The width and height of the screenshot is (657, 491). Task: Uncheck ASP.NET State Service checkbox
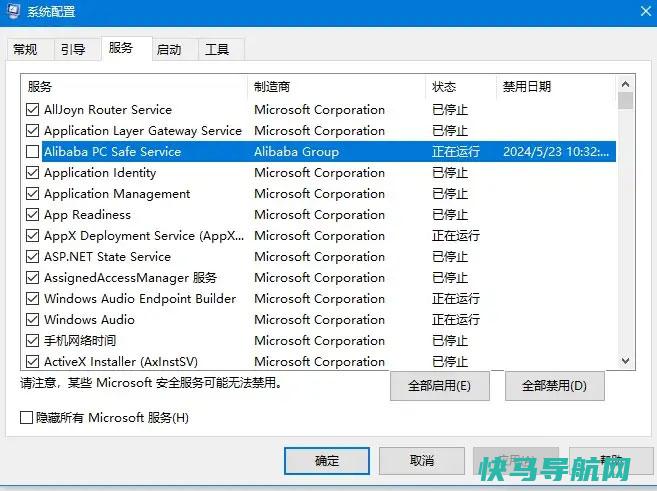pos(32,256)
